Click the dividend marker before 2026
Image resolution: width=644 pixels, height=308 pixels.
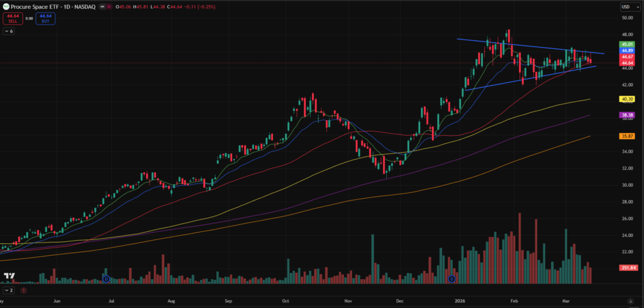[451, 278]
